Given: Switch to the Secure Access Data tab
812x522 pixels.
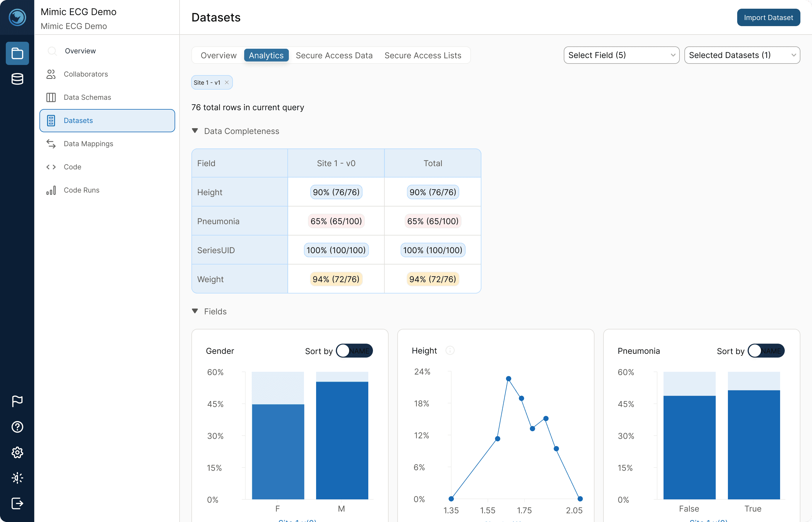Looking at the screenshot, I should (x=334, y=55).
